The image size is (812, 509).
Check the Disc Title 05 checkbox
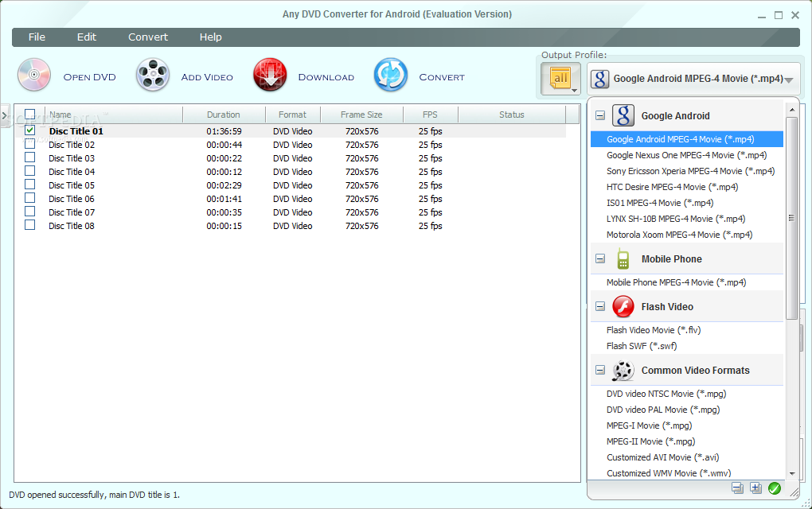30,185
